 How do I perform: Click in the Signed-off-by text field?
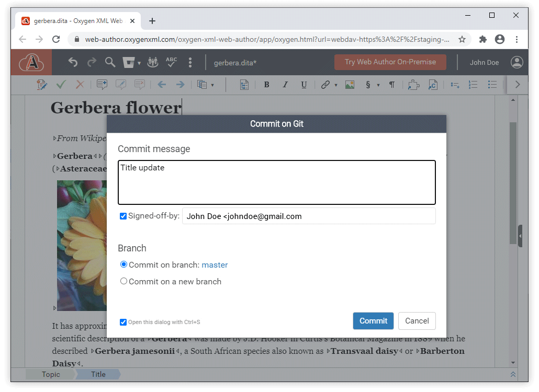(309, 216)
